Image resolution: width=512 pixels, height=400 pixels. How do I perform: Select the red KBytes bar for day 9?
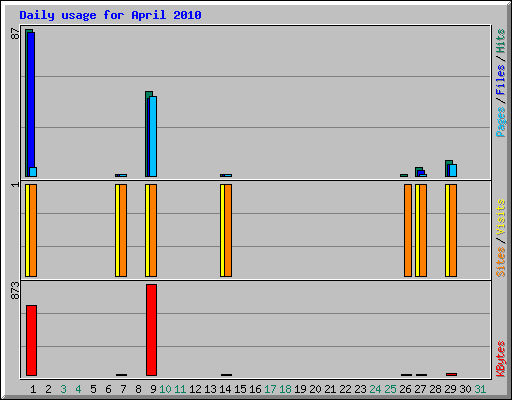click(x=151, y=330)
